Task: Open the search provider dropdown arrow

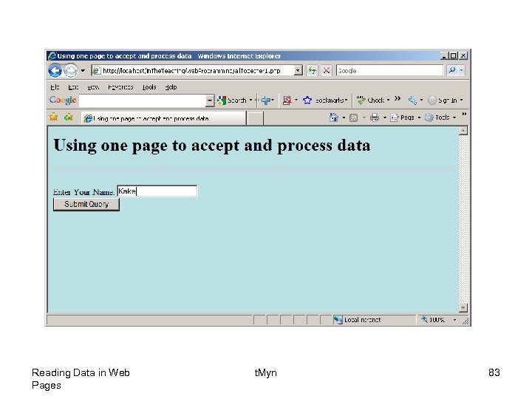Action: [461, 71]
